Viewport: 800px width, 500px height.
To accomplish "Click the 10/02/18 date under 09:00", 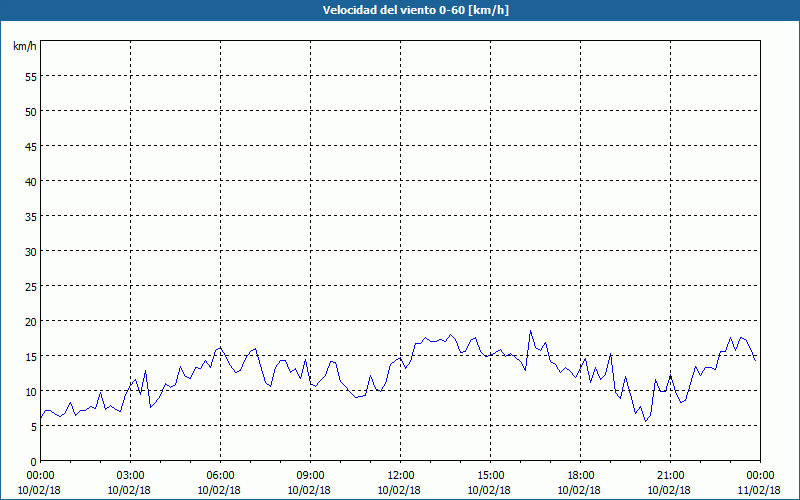I will click(x=309, y=490).
